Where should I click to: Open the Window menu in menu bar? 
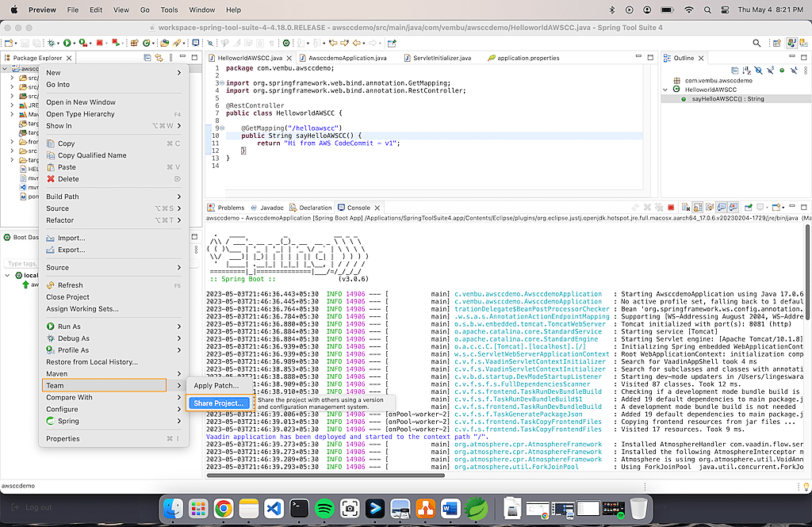[202, 10]
